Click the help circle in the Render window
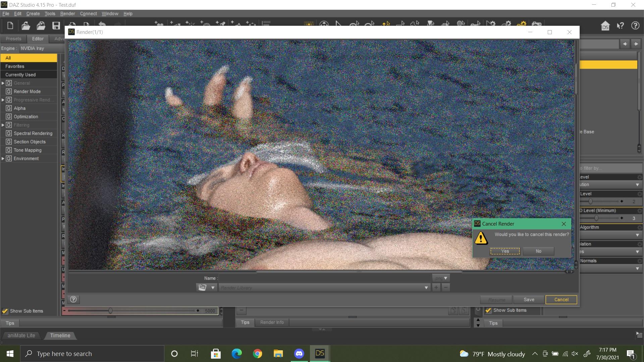This screenshot has height=362, width=644. (x=73, y=299)
